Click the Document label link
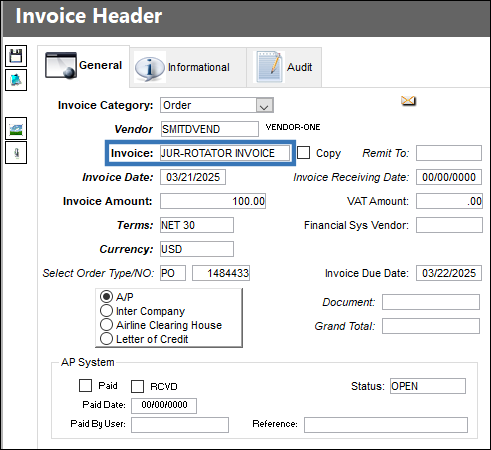This screenshot has height=450, width=491. tap(349, 302)
